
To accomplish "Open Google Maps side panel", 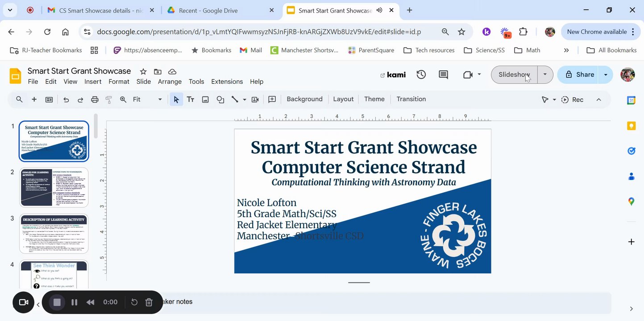I will coord(631,202).
